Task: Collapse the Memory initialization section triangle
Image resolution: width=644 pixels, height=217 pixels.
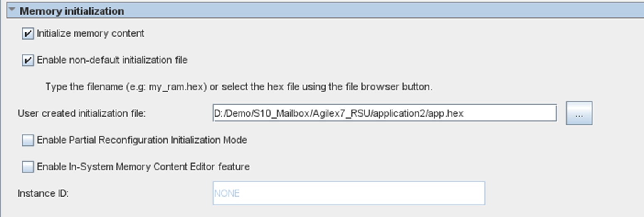Action: [x=12, y=10]
